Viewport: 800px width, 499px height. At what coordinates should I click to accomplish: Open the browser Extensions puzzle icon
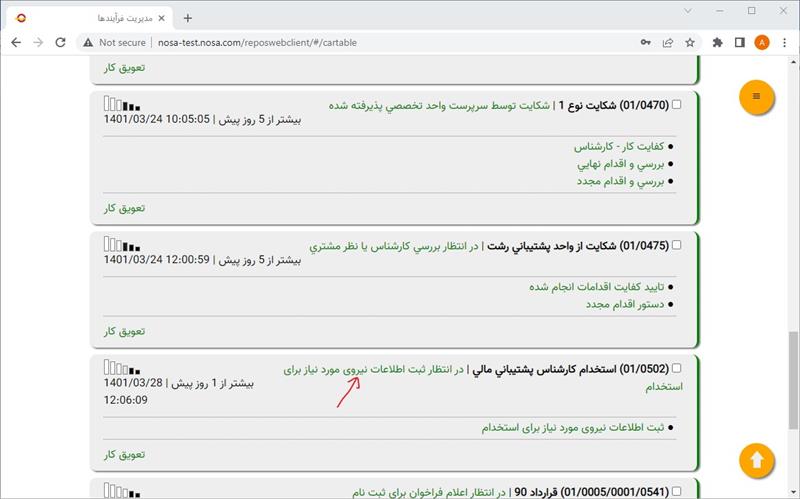717,43
